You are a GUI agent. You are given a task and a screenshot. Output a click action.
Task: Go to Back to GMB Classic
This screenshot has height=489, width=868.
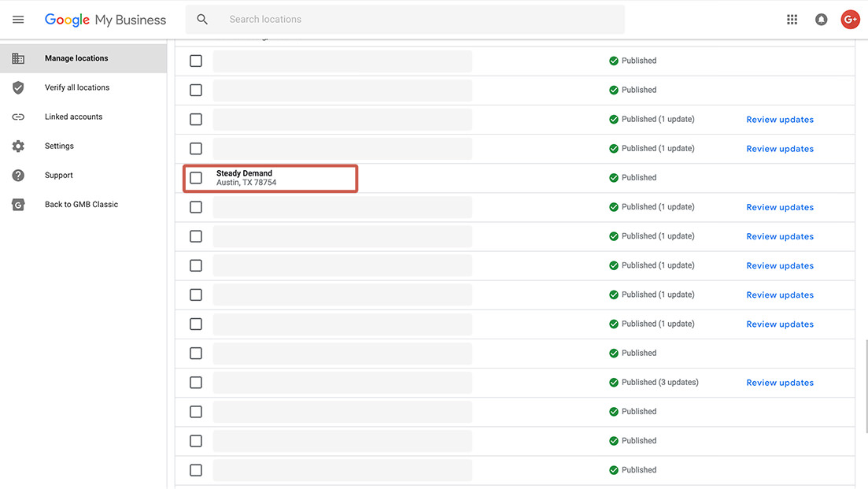tap(81, 205)
